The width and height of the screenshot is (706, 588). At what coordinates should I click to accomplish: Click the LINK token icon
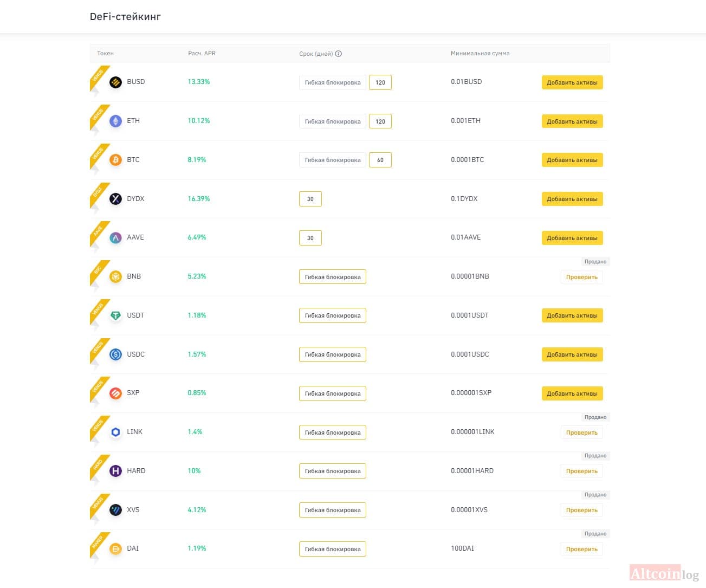click(115, 432)
